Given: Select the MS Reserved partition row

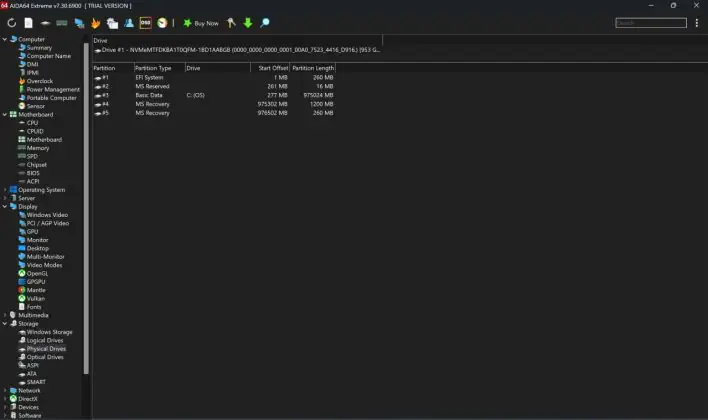Looking at the screenshot, I should [214, 86].
